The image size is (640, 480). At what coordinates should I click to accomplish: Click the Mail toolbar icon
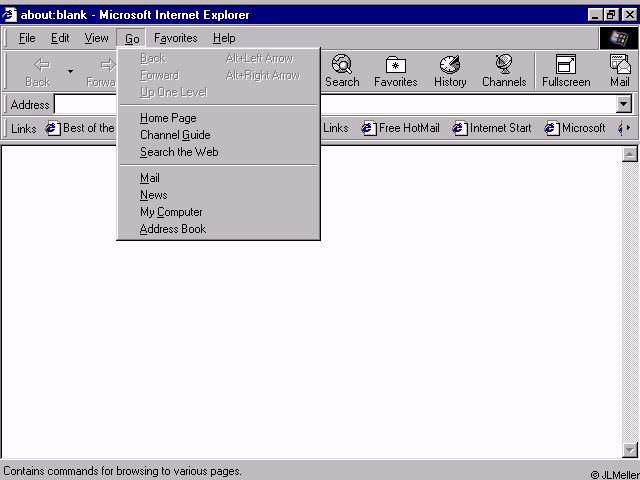tap(619, 71)
